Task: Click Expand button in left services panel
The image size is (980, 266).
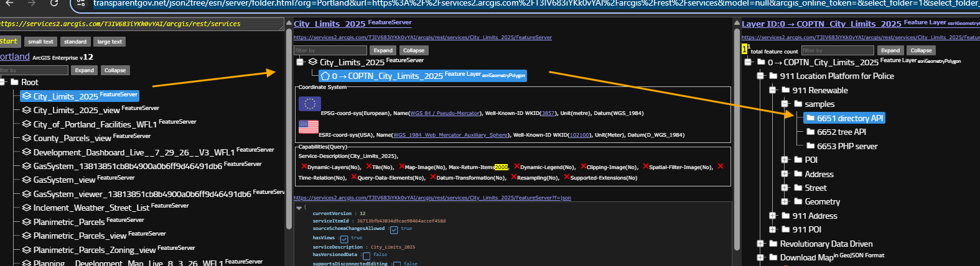Action: (x=85, y=70)
